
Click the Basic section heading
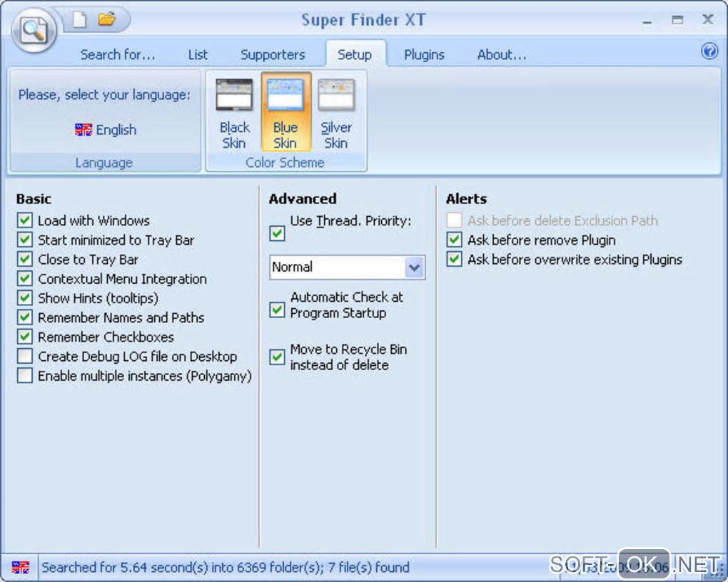[34, 199]
